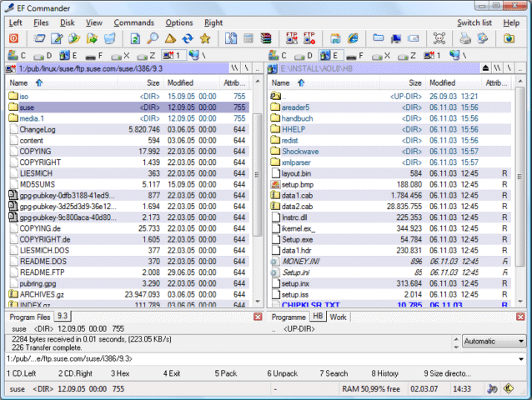Image resolution: width=532 pixels, height=400 pixels.
Task: Click the stacked books archive icon
Action: coord(266,38)
